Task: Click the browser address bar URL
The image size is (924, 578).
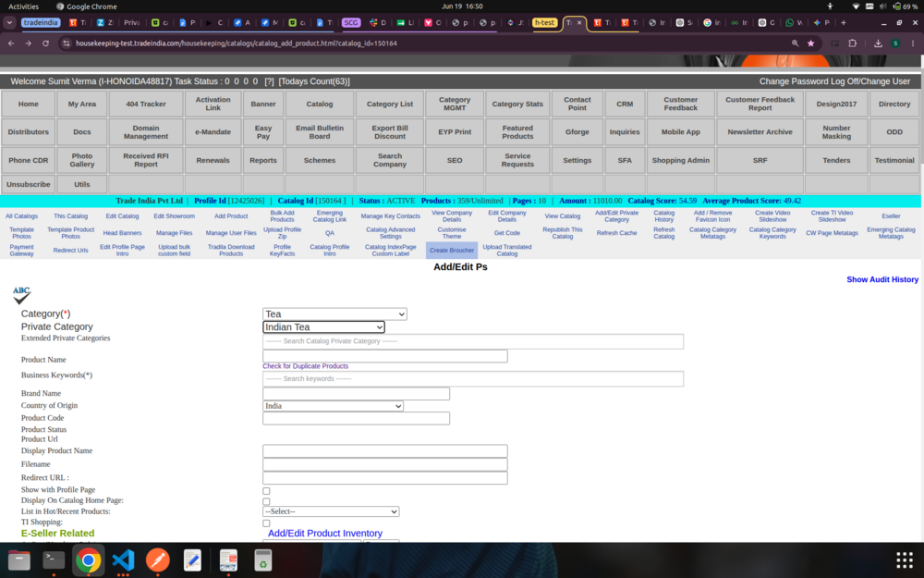Action: [x=237, y=43]
